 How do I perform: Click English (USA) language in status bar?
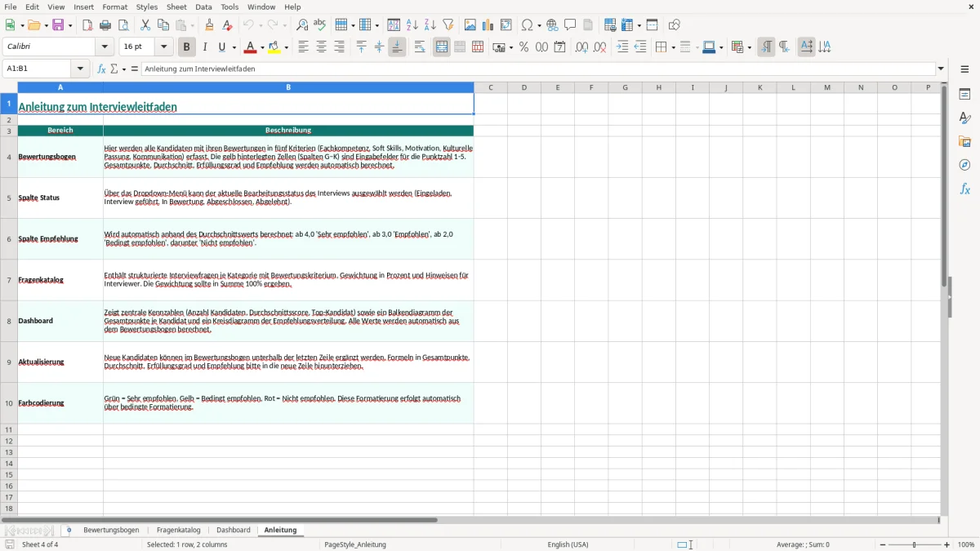point(568,544)
